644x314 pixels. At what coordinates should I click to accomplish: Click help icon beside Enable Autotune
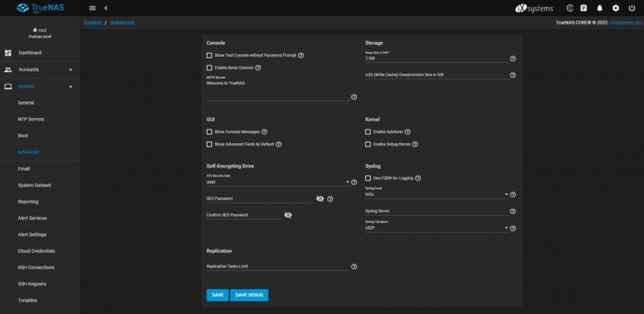point(407,132)
